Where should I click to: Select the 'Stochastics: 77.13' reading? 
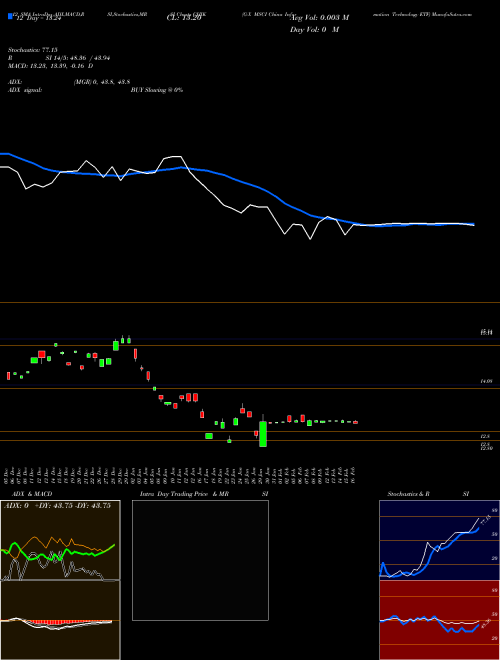(x=32, y=50)
